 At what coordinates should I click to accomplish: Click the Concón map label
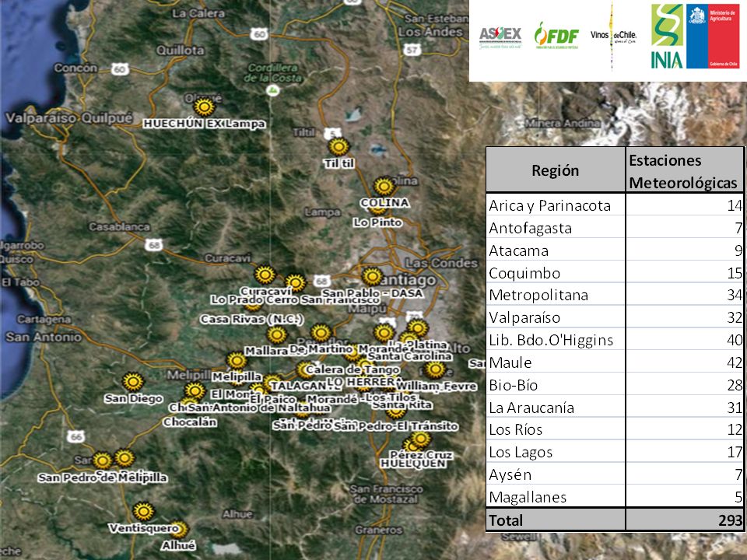point(75,68)
